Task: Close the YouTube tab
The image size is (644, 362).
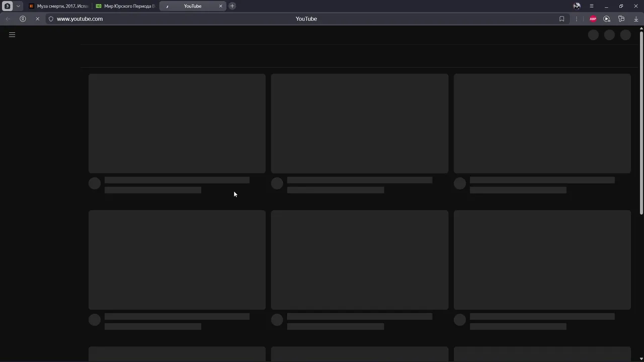Action: coord(220,6)
